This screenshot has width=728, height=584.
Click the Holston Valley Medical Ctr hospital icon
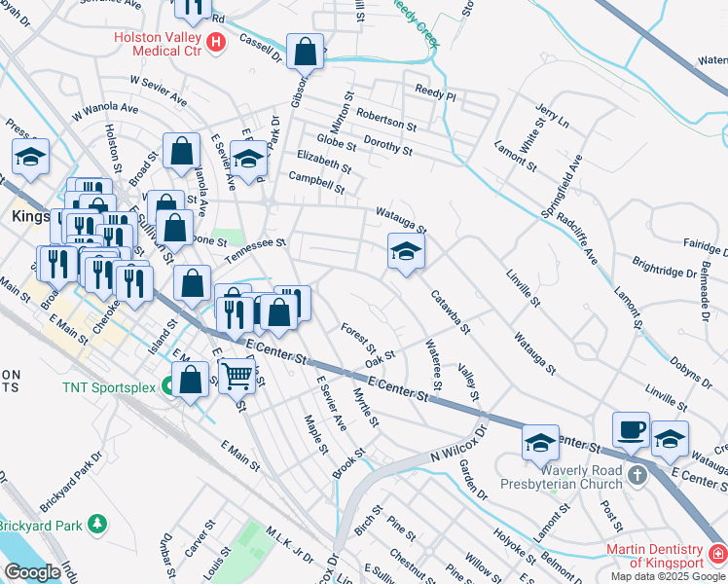coord(216,43)
